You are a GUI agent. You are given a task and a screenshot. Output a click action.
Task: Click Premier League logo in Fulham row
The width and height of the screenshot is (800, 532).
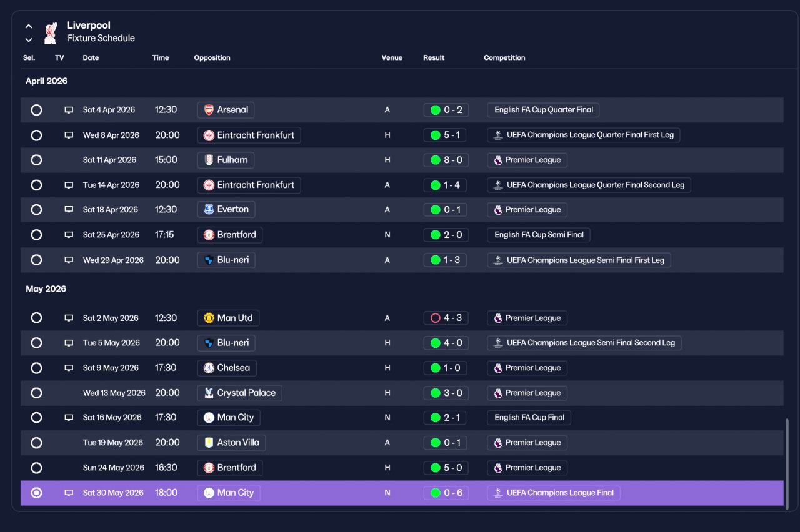tap(498, 160)
